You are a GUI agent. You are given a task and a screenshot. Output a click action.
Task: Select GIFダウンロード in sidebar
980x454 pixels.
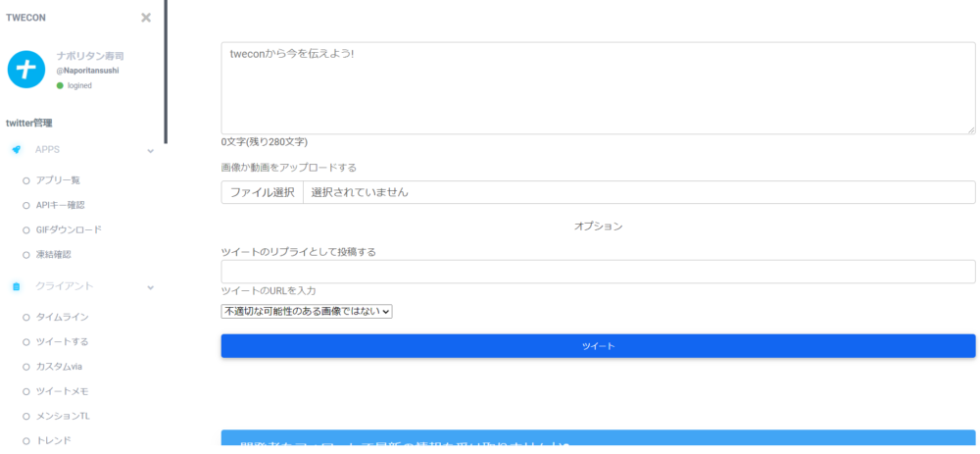pos(69,229)
